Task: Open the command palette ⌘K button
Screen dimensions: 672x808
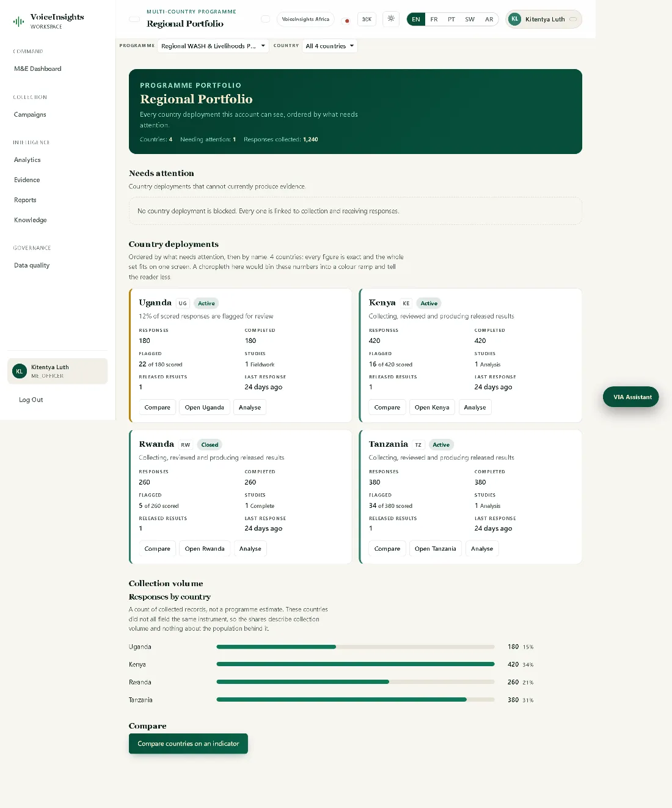Action: (x=367, y=20)
